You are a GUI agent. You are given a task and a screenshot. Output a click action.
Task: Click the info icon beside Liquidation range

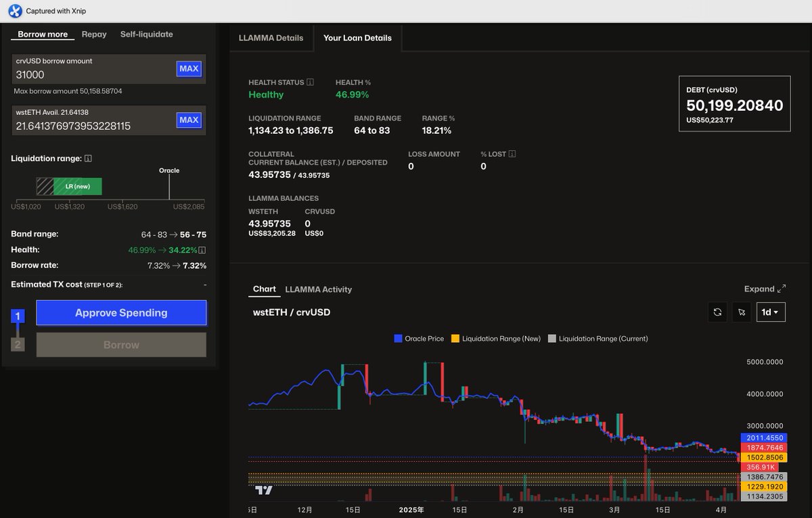pos(89,158)
